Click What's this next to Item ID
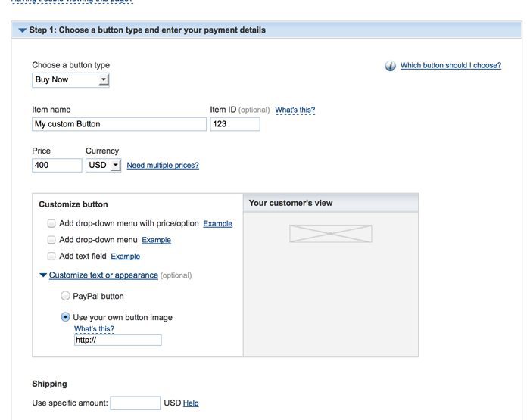This screenshot has width=530, height=420. coord(295,110)
